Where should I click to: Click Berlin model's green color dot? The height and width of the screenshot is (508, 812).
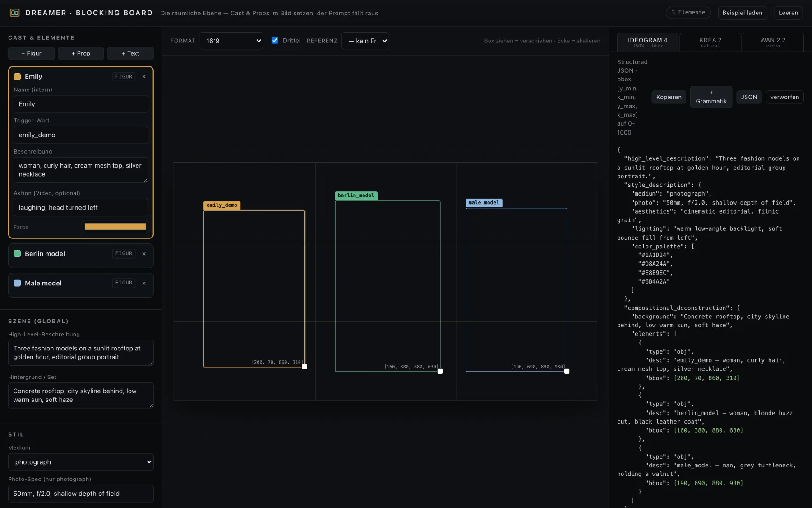[x=17, y=254]
